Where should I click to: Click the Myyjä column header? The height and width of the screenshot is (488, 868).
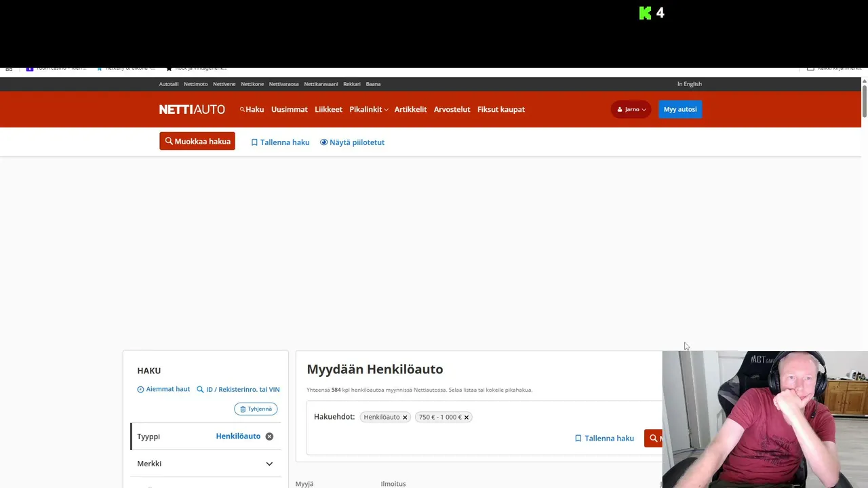[304, 484]
